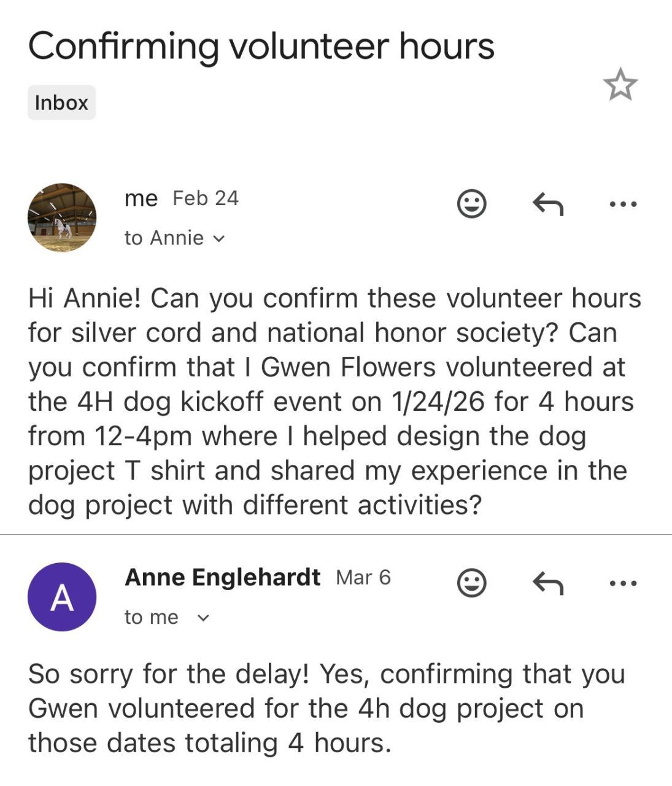The image size is (672, 786).
Task: Click the 'Confirming volunteer hours' subject title
Action: click(261, 46)
